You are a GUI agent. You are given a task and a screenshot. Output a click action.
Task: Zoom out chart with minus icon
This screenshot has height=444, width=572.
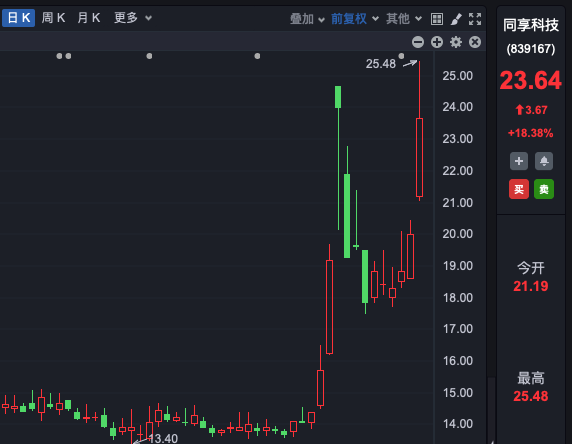pyautogui.click(x=418, y=42)
